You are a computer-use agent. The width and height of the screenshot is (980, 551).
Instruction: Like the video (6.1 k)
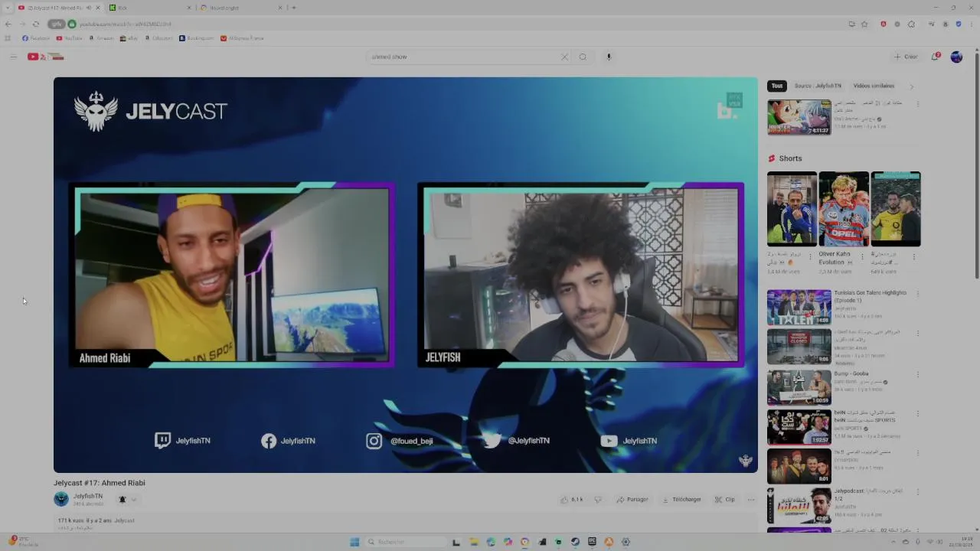[571, 500]
